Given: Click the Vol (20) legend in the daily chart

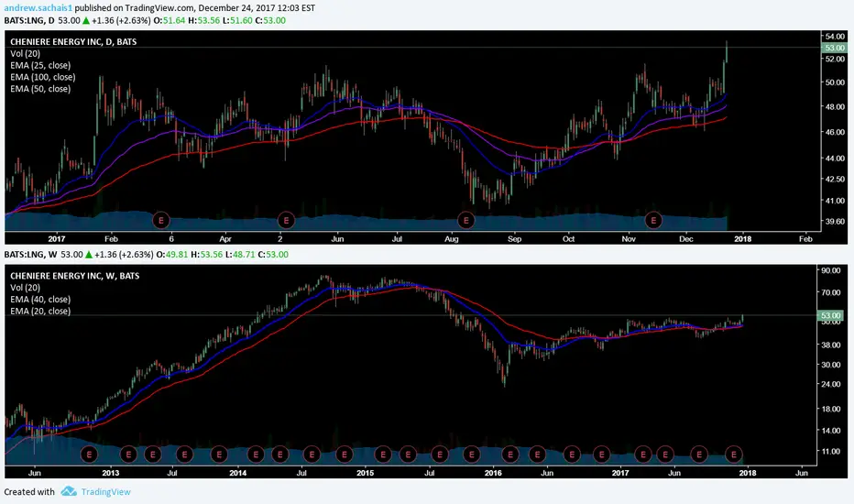Looking at the screenshot, I should (x=25, y=53).
